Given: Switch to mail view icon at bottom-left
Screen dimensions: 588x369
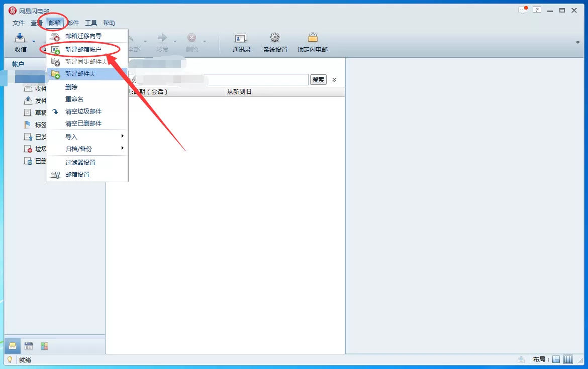Looking at the screenshot, I should click(13, 346).
